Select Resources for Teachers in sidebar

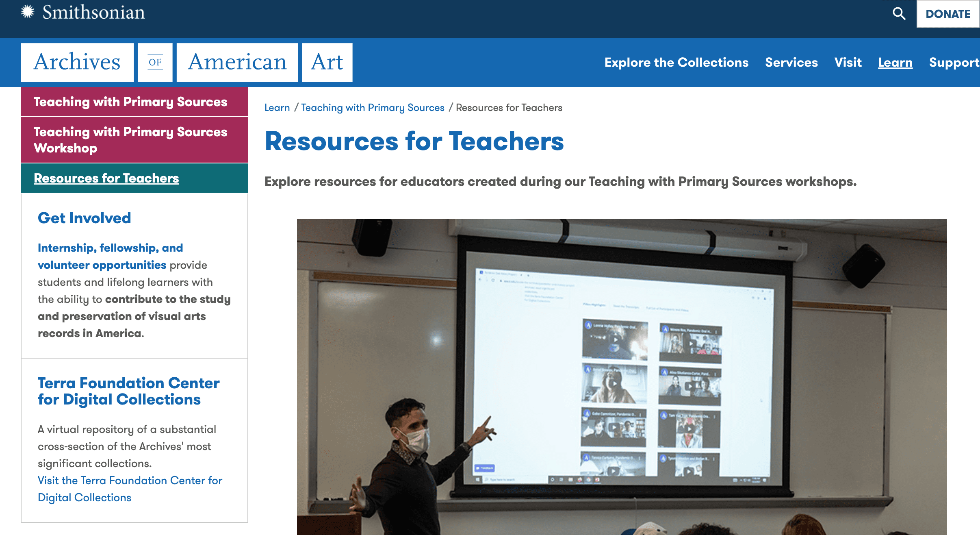106,178
